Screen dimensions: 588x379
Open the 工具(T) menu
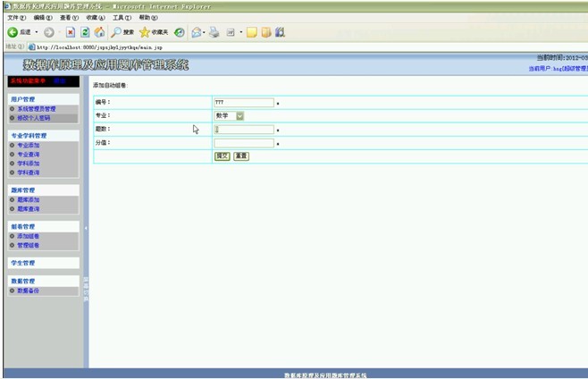click(x=122, y=18)
